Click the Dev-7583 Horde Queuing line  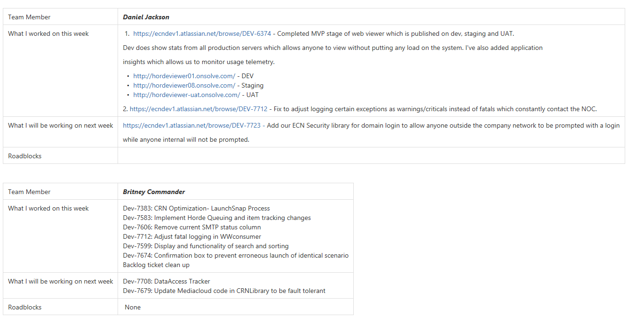click(217, 218)
